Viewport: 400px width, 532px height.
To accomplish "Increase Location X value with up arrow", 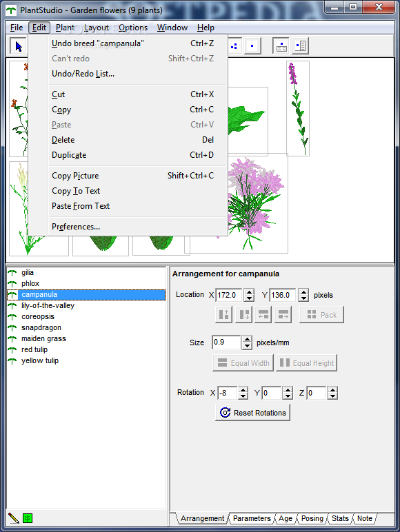I will coord(249,292).
